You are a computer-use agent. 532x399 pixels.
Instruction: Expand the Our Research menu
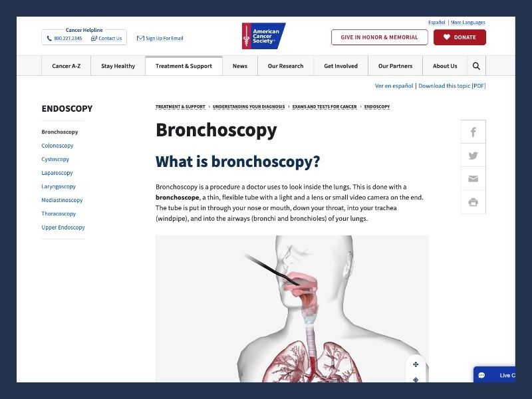[x=285, y=66]
